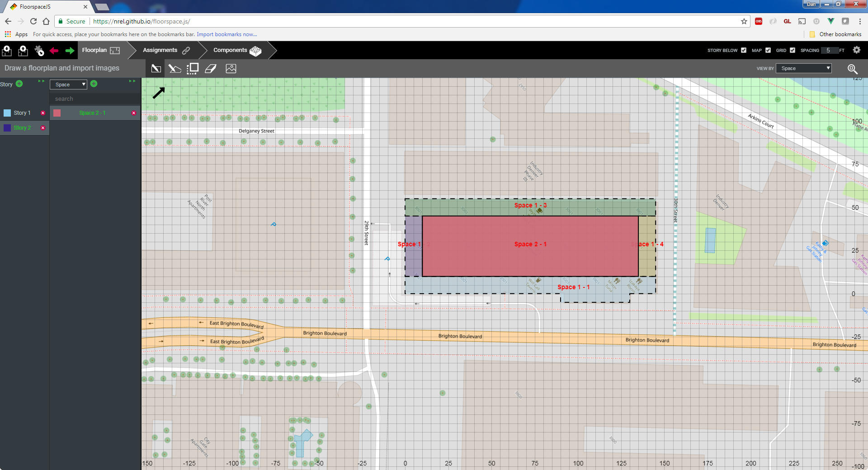
Task: Click the Image import tool
Action: 231,69
